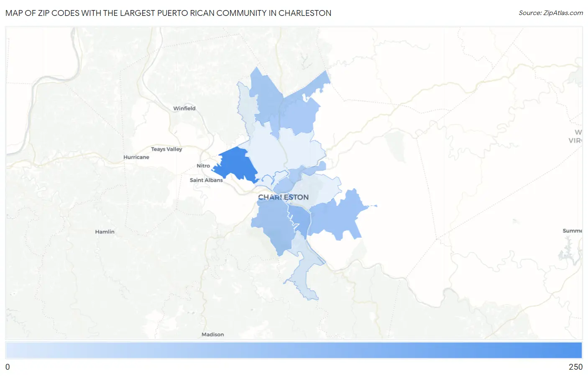The image size is (588, 376).
Task: Click the Source: ZipAtlas.com text
Action: (551, 13)
